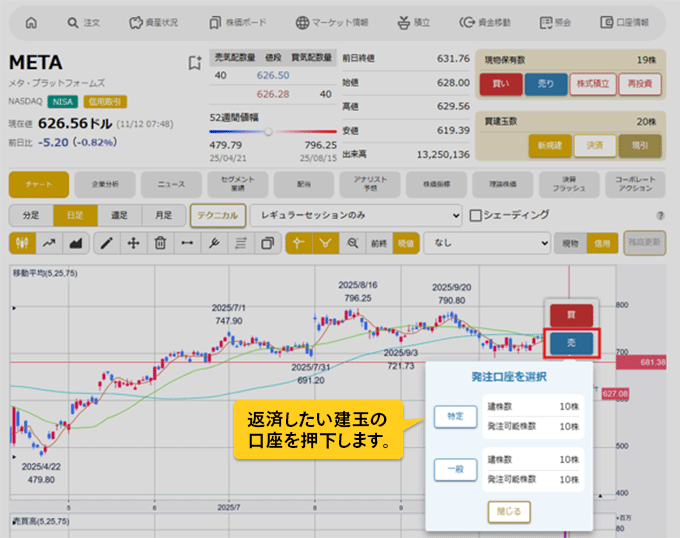680x538 pixels.
Task: Enable the シェーディング checkbox
Action: [x=476, y=214]
